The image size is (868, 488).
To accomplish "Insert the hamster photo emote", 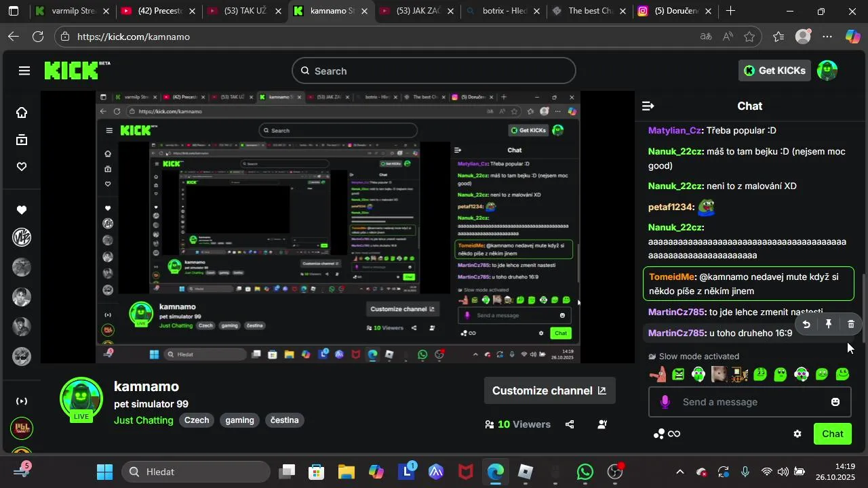I will click(x=719, y=374).
